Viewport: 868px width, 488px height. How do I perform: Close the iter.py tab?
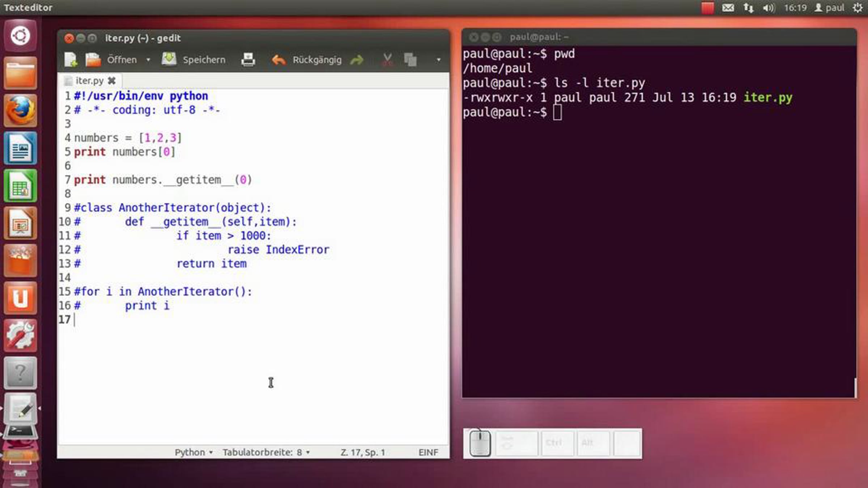112,81
